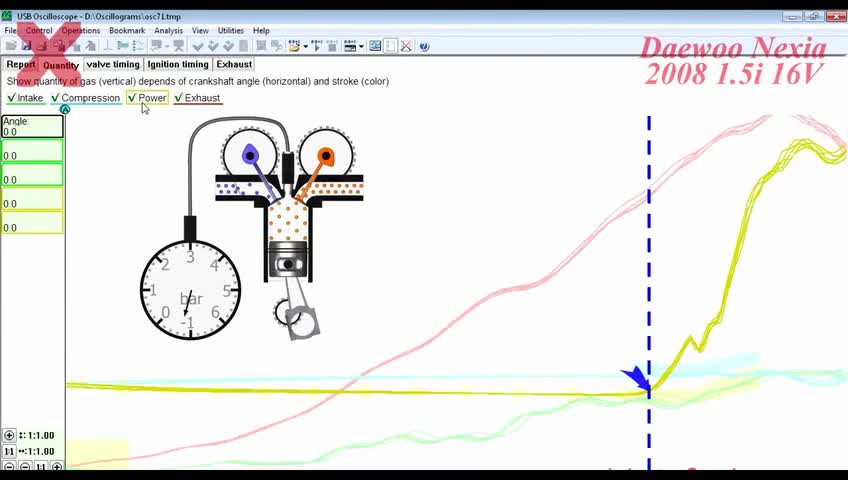Click the blue dashed vertical cursor line

click(x=649, y=292)
